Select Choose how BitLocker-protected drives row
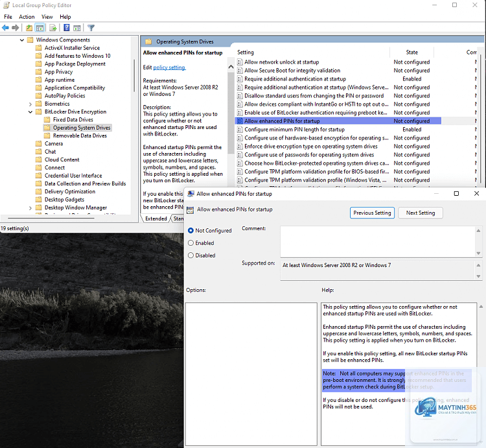 pos(338,163)
